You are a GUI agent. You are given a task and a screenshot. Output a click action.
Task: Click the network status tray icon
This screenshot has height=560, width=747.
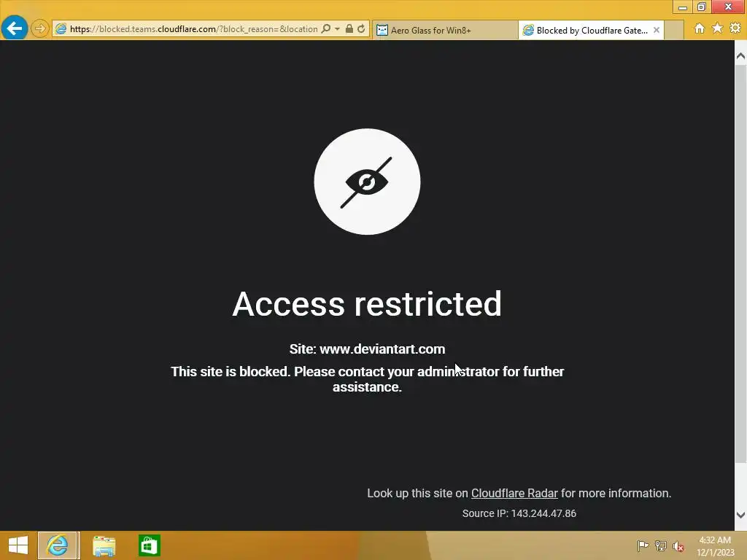point(660,545)
